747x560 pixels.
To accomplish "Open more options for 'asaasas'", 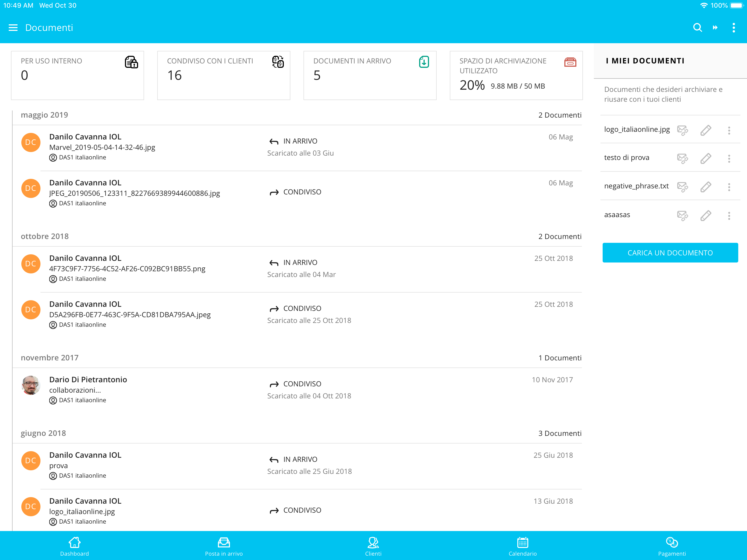I will coord(729,215).
